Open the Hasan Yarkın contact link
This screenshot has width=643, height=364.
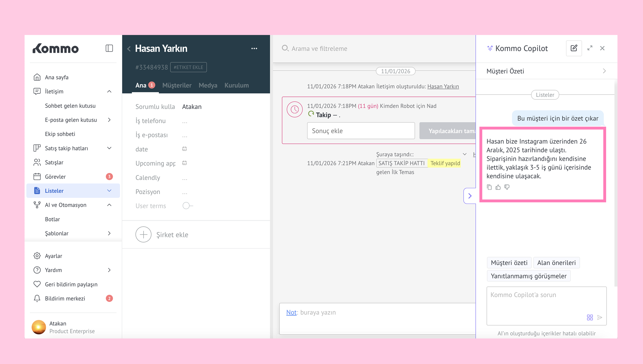(443, 87)
